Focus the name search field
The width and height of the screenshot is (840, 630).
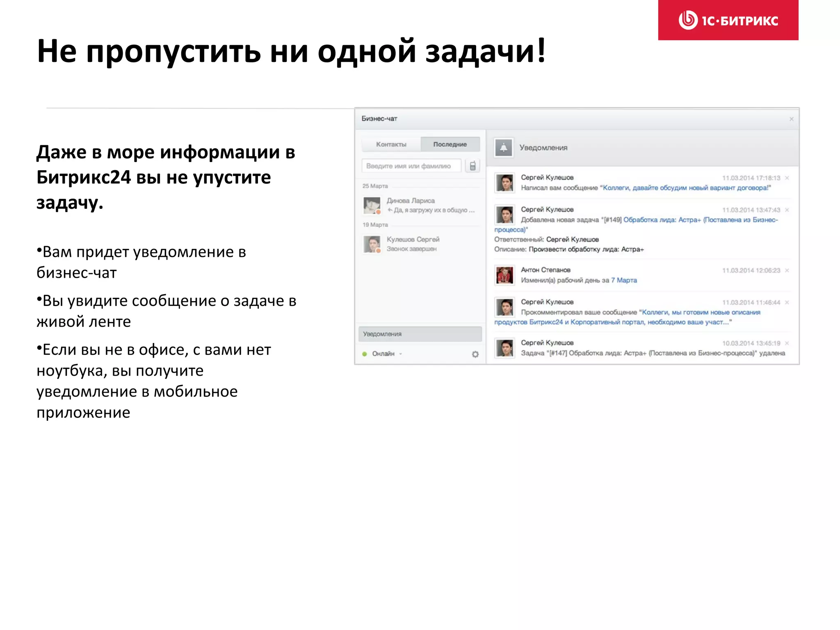tap(411, 166)
